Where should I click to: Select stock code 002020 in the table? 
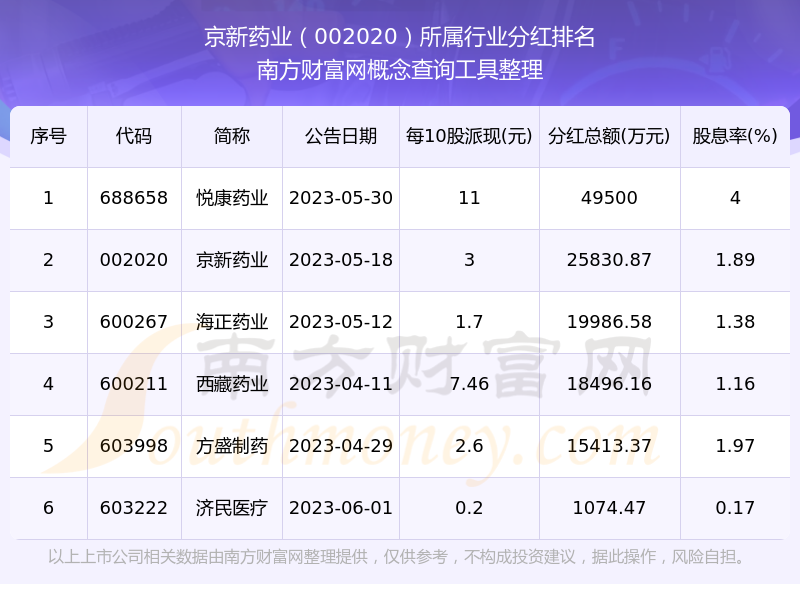[134, 260]
